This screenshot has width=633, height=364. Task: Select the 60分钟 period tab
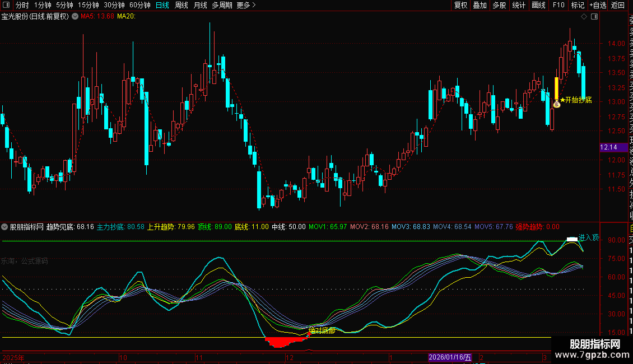click(139, 5)
